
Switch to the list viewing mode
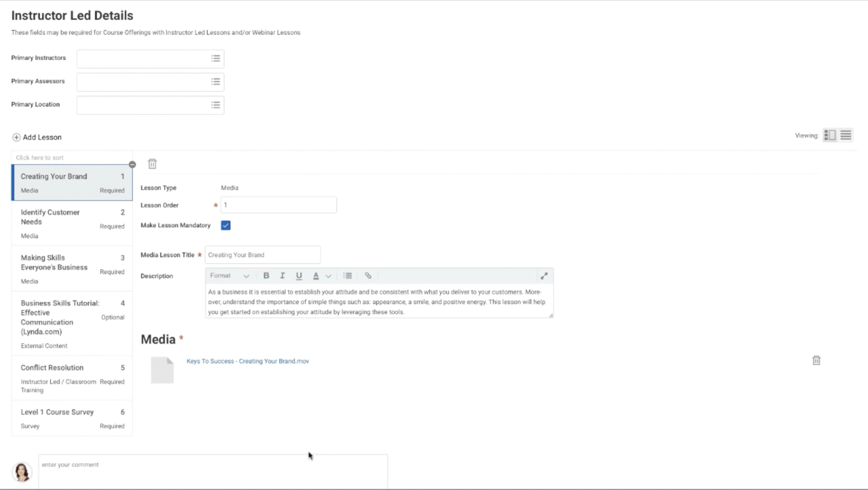[845, 135]
